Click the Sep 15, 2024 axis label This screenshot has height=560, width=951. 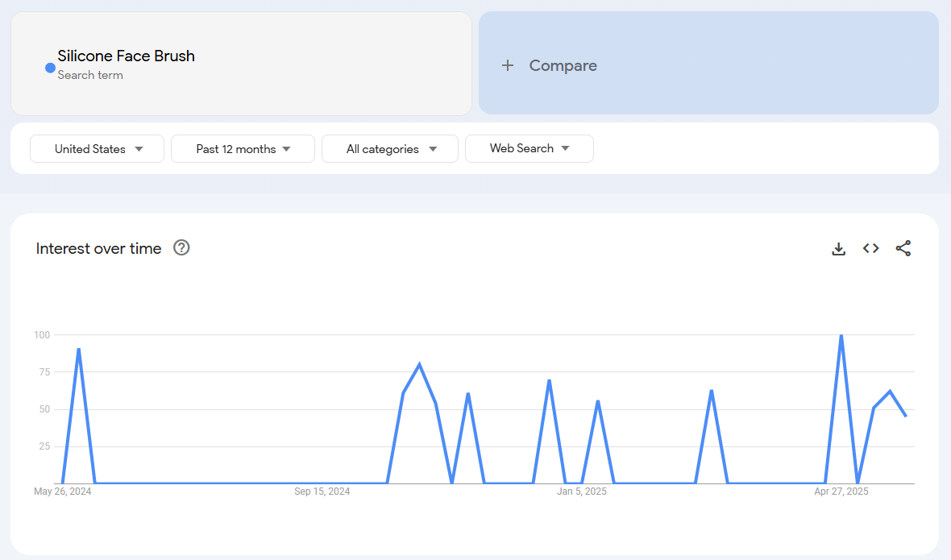322,492
